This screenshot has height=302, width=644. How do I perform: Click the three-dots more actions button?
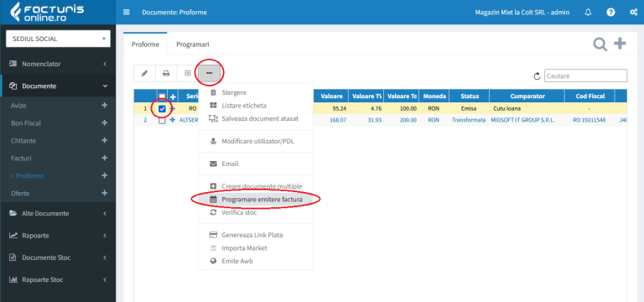(x=209, y=73)
